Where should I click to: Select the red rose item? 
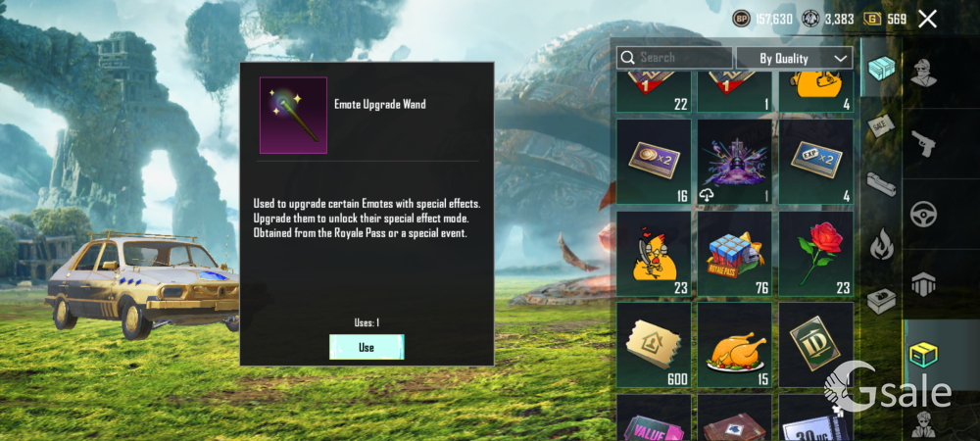pos(815,254)
